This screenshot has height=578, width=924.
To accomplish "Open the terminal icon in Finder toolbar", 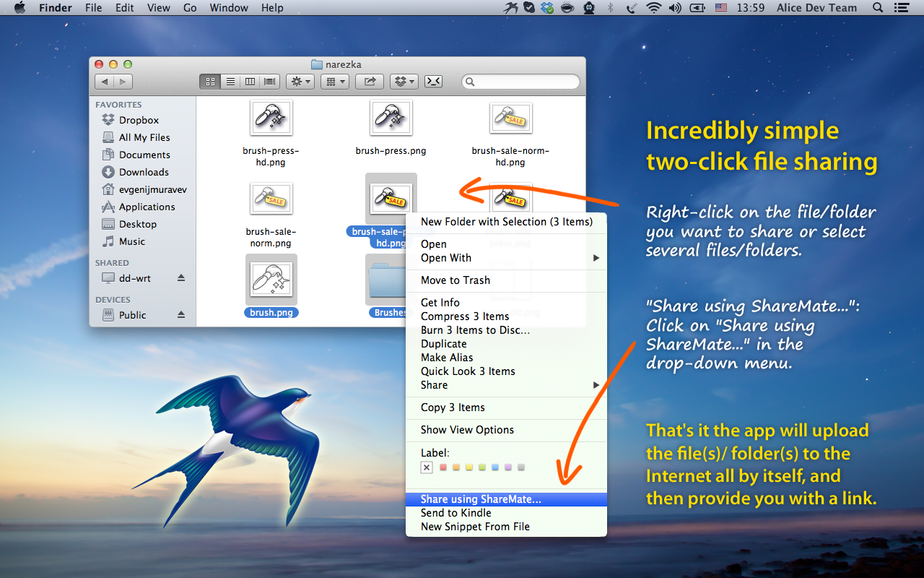I will tap(433, 82).
